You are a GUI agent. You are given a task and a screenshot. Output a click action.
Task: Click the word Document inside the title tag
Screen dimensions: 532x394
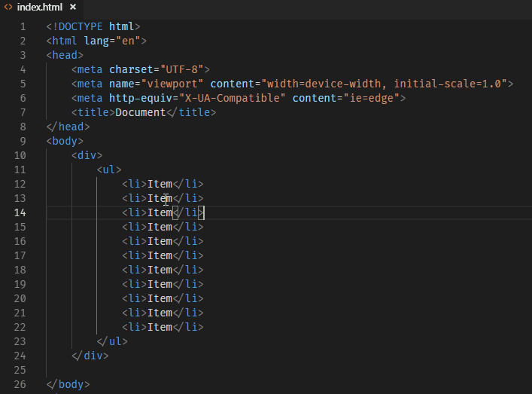click(140, 112)
